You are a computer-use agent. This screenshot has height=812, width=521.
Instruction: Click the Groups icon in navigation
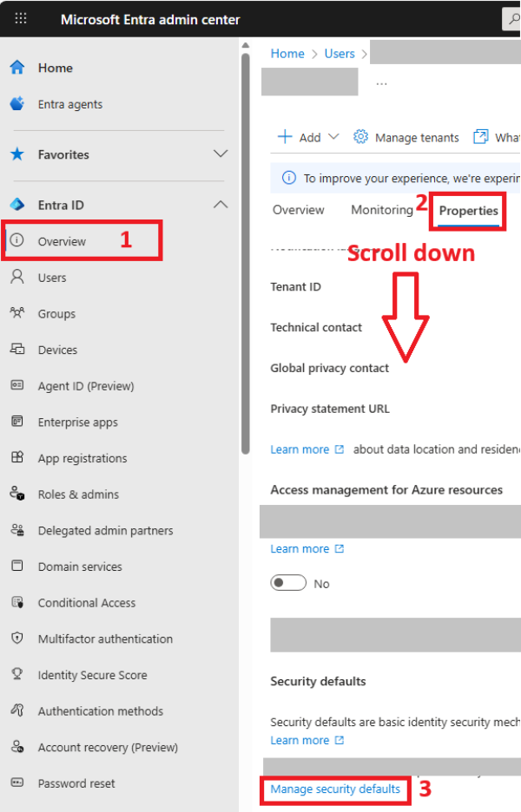tap(17, 313)
